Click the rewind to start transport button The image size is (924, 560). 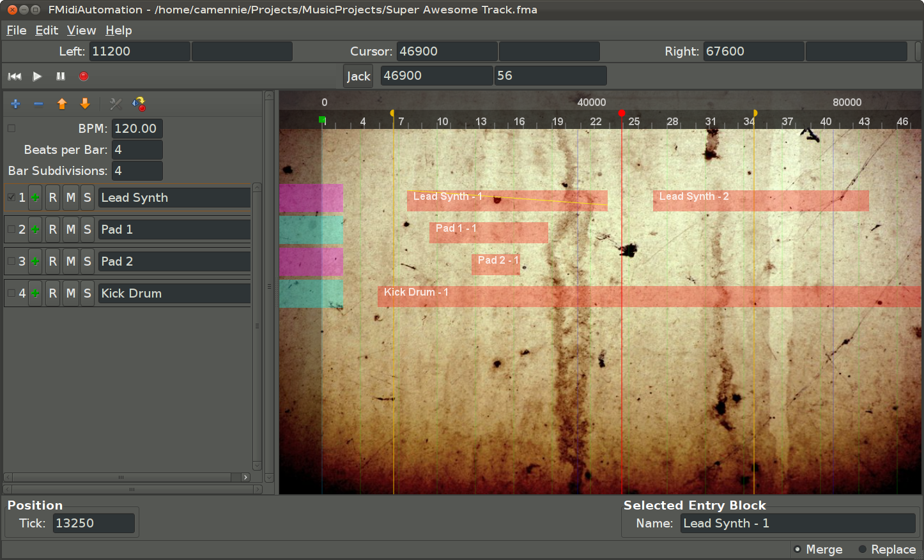[x=15, y=76]
